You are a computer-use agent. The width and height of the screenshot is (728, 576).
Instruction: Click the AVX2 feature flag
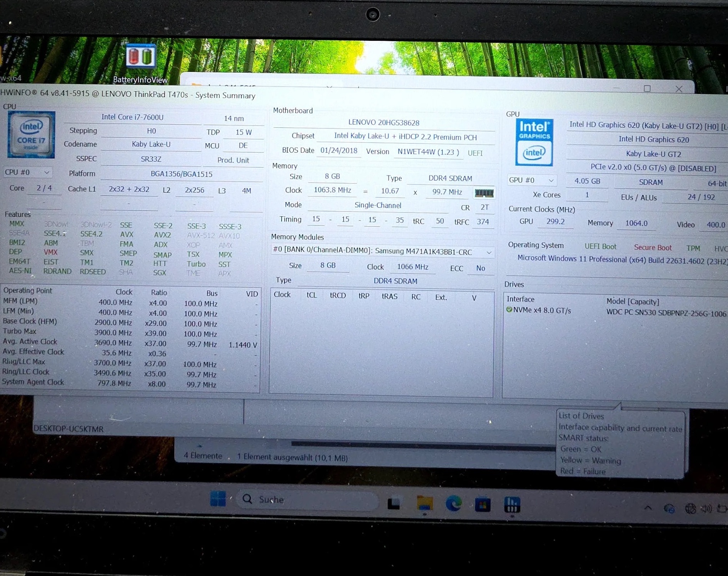click(x=162, y=235)
